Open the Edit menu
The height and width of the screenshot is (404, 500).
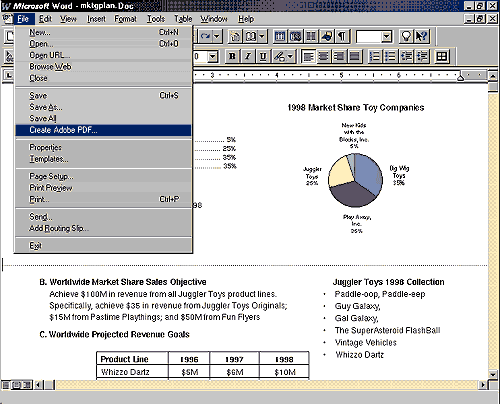pyautogui.click(x=45, y=19)
